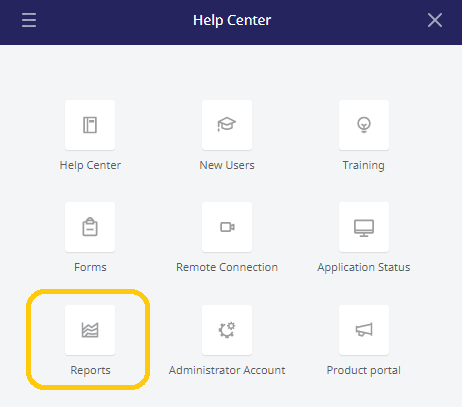Launch Remote Connection camera icon
The width and height of the screenshot is (462, 413).
click(x=227, y=227)
